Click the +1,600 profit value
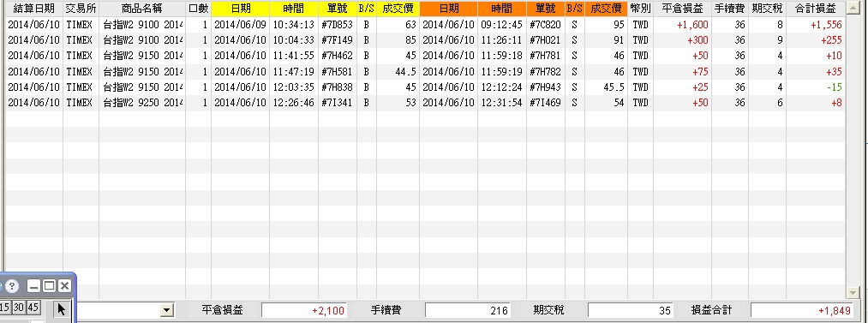 [692, 25]
